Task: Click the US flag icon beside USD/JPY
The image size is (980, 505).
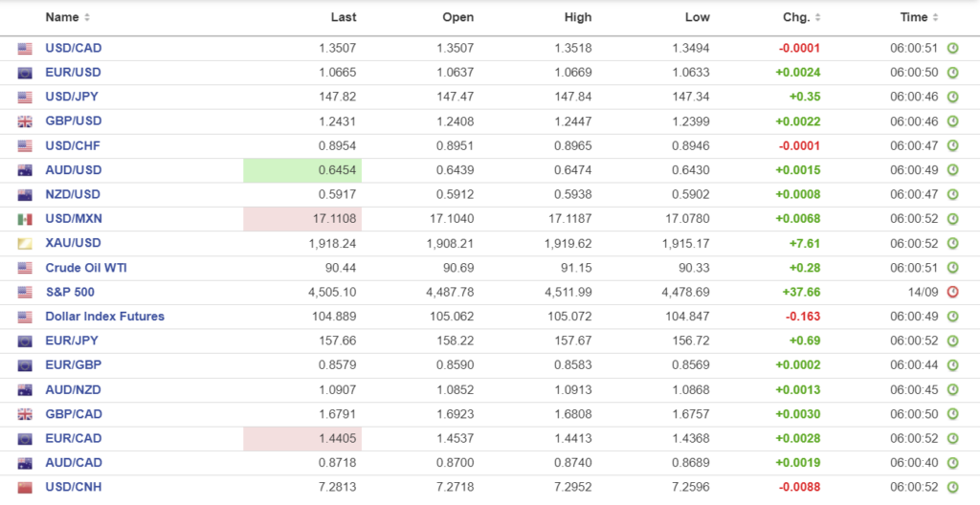Action: [x=25, y=97]
